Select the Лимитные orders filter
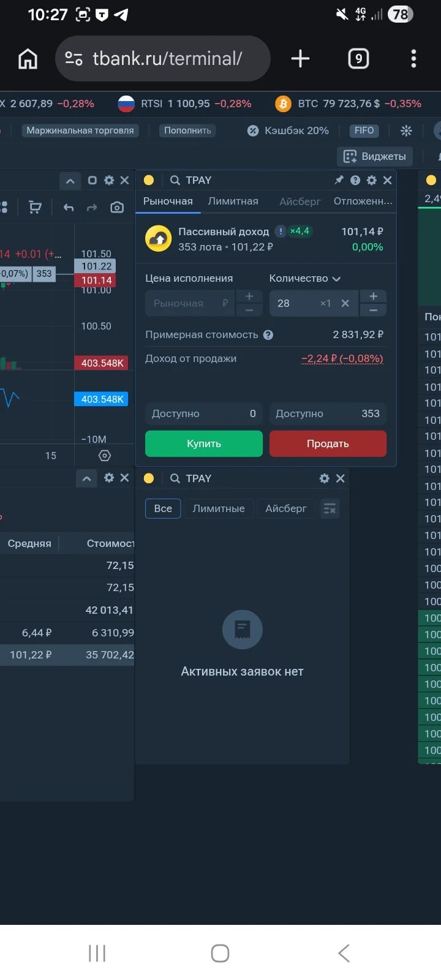 click(x=219, y=508)
